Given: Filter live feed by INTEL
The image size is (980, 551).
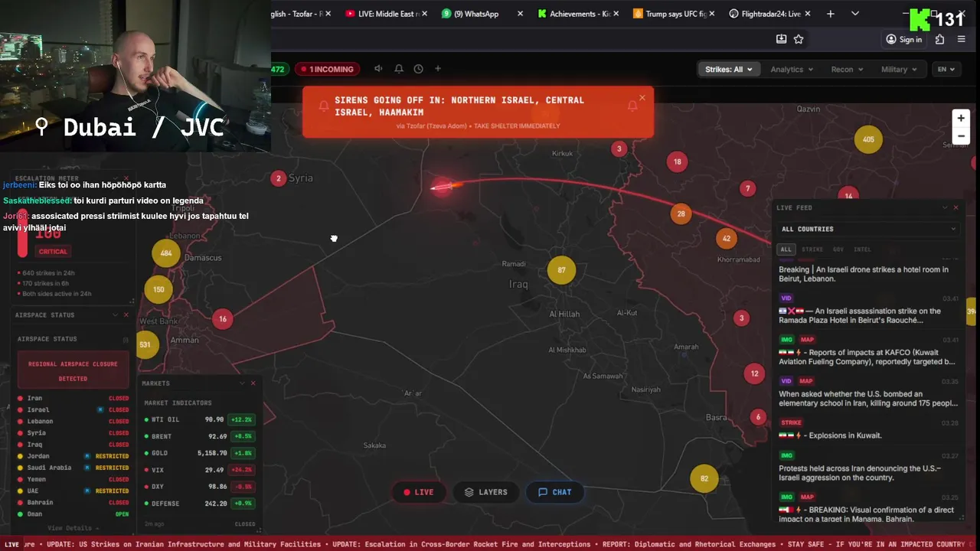Looking at the screenshot, I should tap(862, 249).
